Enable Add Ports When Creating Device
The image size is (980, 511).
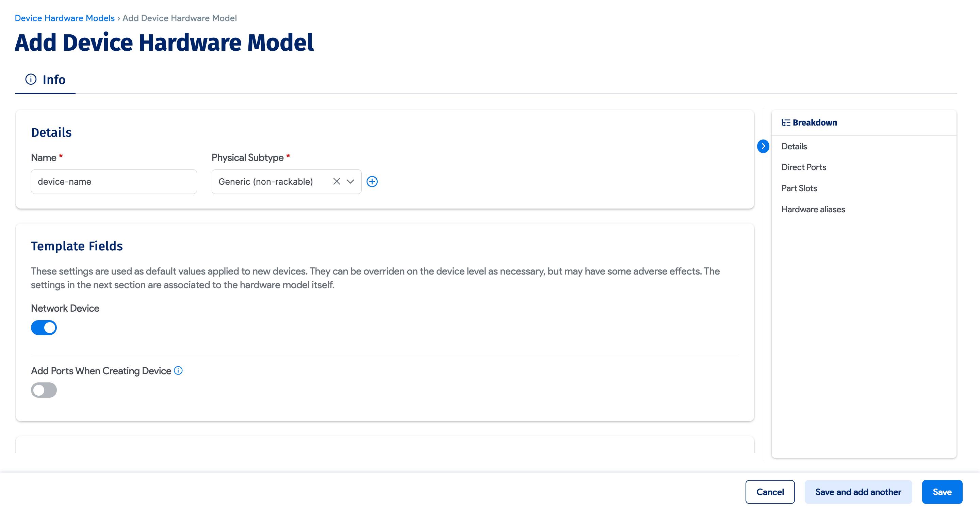pyautogui.click(x=44, y=390)
